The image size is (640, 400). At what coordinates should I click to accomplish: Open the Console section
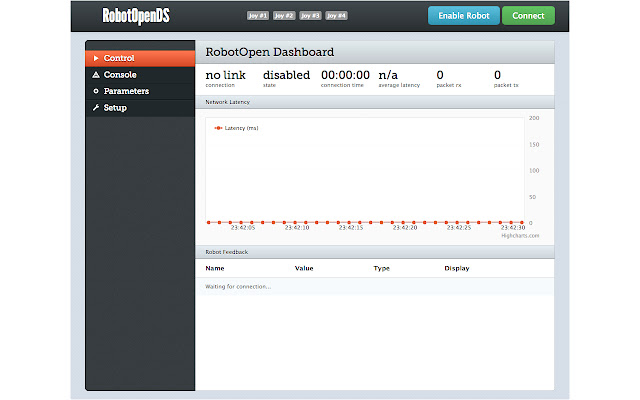[120, 75]
